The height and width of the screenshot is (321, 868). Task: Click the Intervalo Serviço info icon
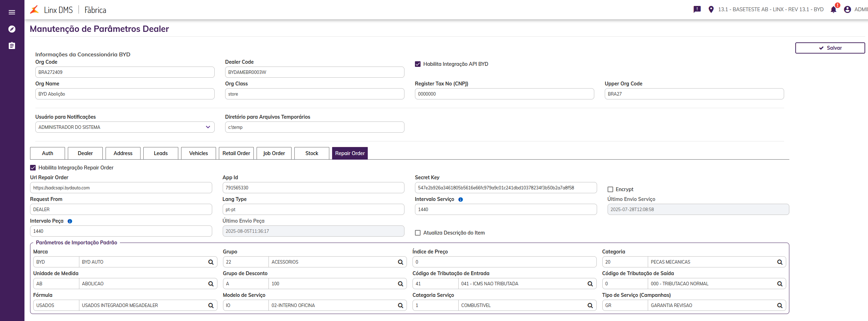460,200
